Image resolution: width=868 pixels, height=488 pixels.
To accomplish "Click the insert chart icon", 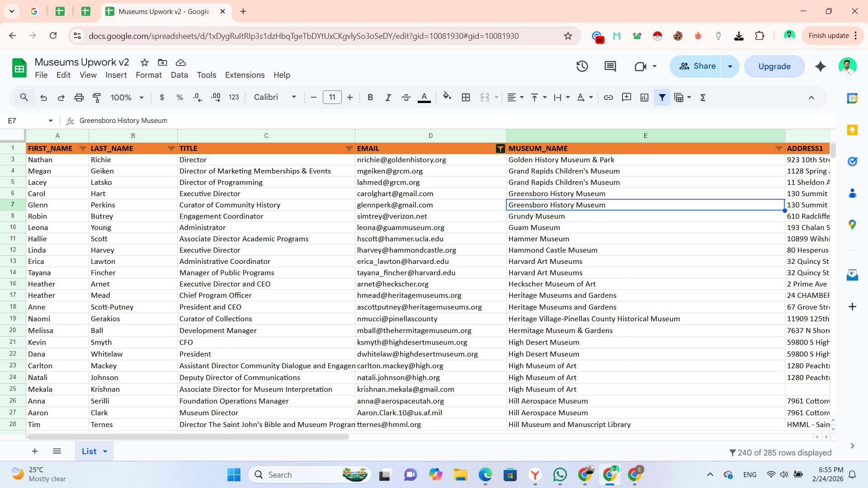I will tap(644, 97).
